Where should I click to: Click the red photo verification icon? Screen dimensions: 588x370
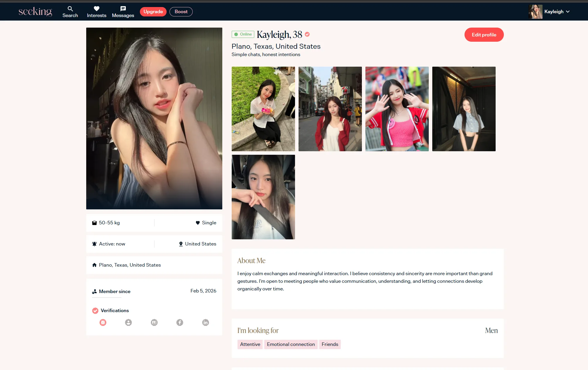click(103, 322)
